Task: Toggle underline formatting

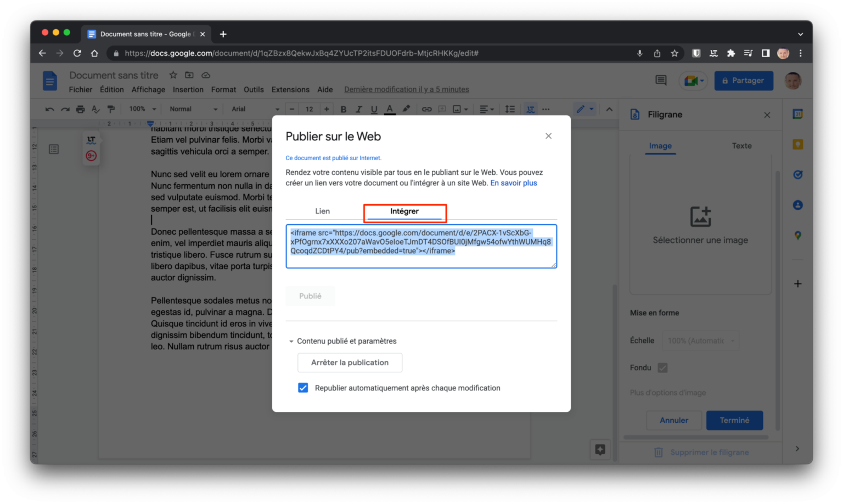Action: [x=374, y=109]
